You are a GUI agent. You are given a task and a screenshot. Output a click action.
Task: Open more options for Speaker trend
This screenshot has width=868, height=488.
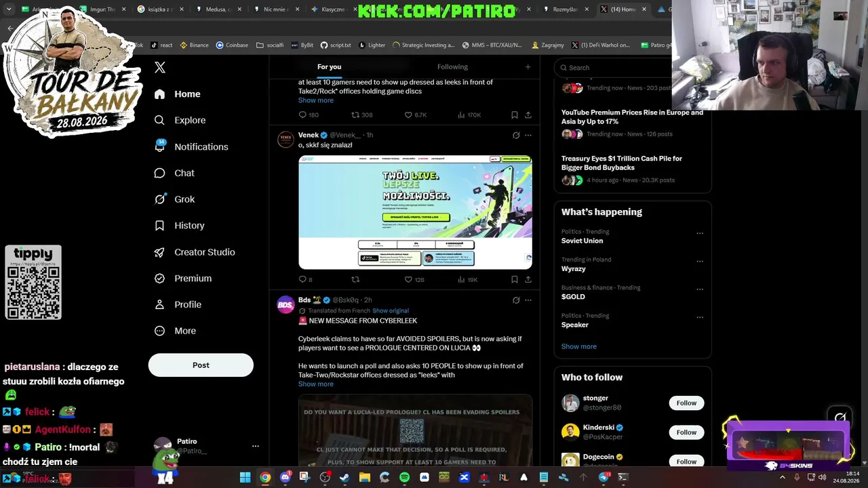700,317
